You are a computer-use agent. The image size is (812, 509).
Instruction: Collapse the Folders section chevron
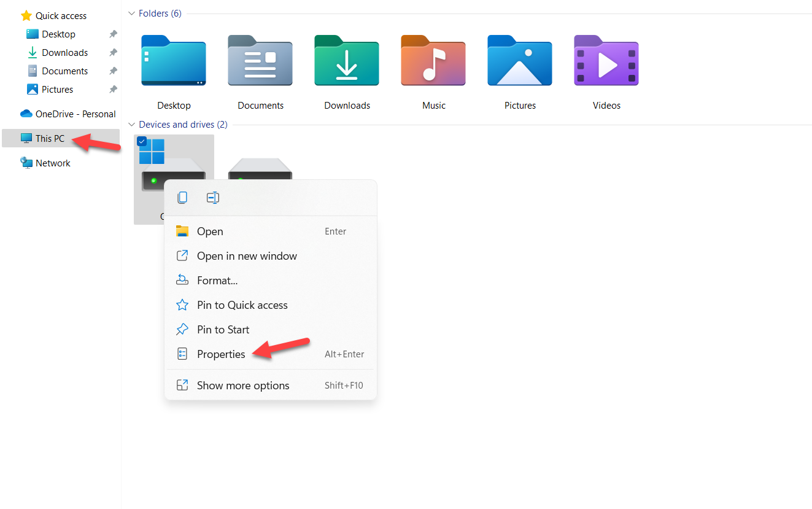131,14
